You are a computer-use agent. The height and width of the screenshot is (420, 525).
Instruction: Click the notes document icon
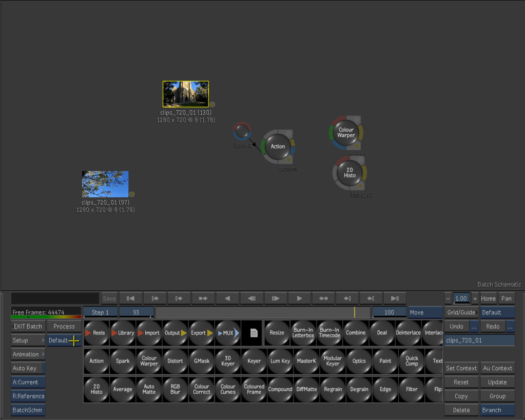tap(254, 333)
